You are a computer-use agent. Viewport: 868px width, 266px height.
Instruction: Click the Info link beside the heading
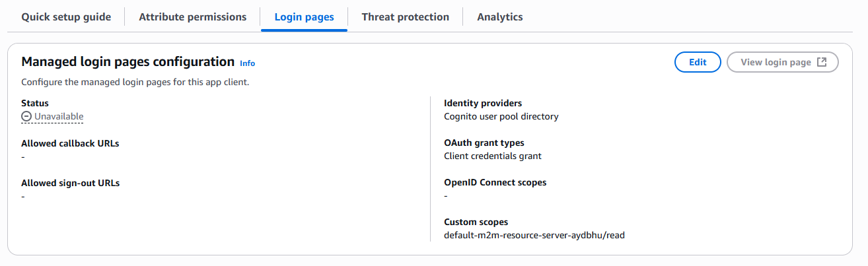[247, 63]
